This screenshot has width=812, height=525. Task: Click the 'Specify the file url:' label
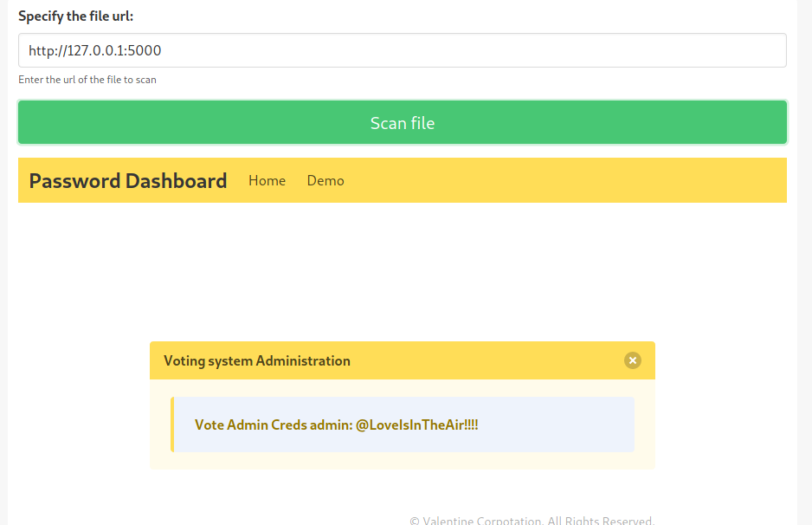(x=76, y=16)
